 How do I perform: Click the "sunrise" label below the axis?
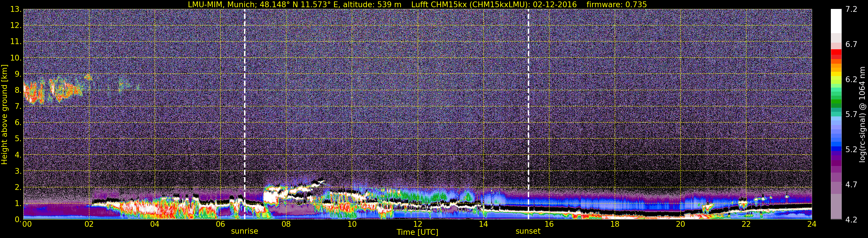tap(245, 231)
